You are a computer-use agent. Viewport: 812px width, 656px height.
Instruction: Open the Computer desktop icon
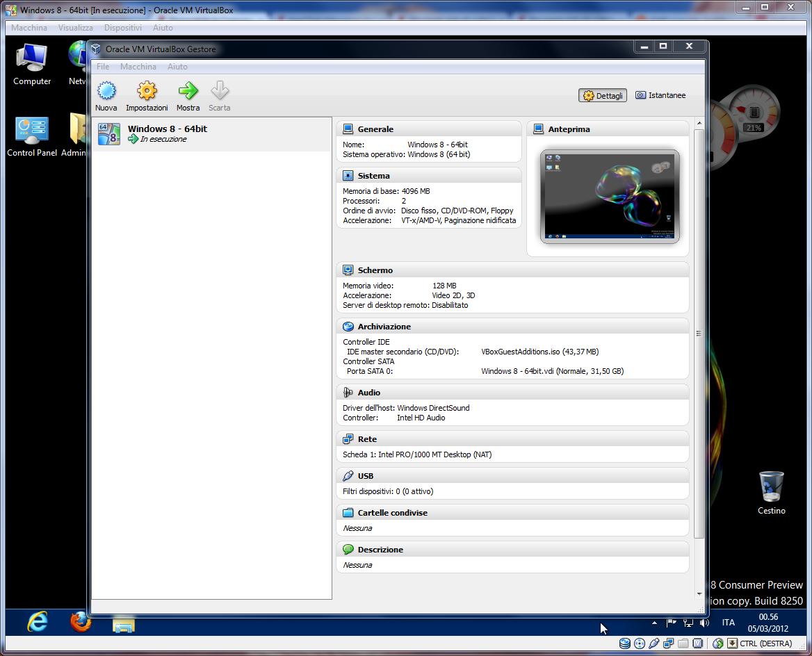click(x=31, y=64)
